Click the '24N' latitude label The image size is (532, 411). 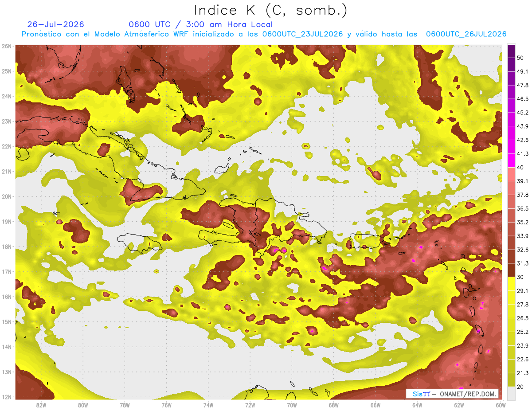(7, 96)
